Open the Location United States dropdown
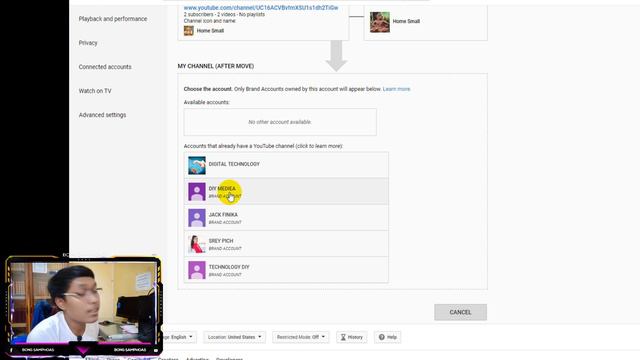This screenshot has width=640, height=360. (x=234, y=337)
